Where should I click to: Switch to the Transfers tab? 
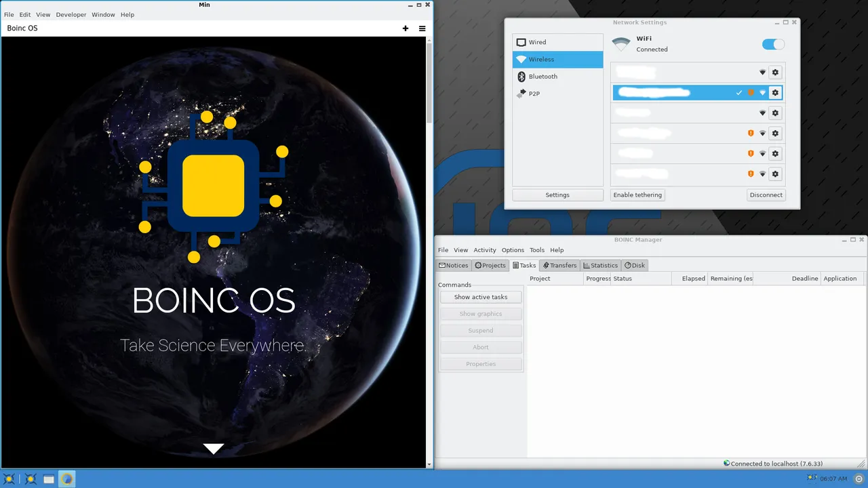559,265
